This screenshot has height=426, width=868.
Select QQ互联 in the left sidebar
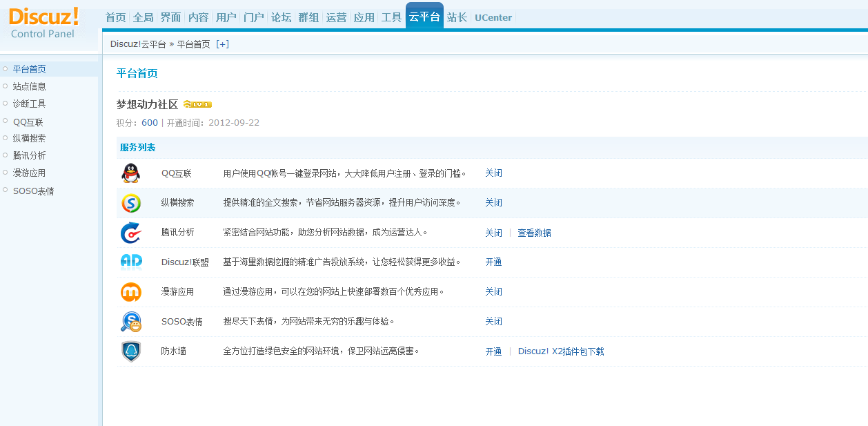[x=28, y=122]
